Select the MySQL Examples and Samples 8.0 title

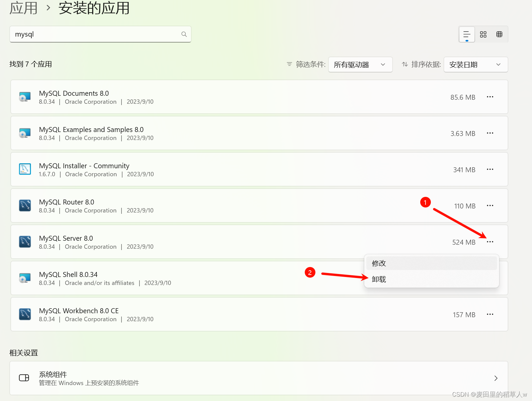pos(91,130)
